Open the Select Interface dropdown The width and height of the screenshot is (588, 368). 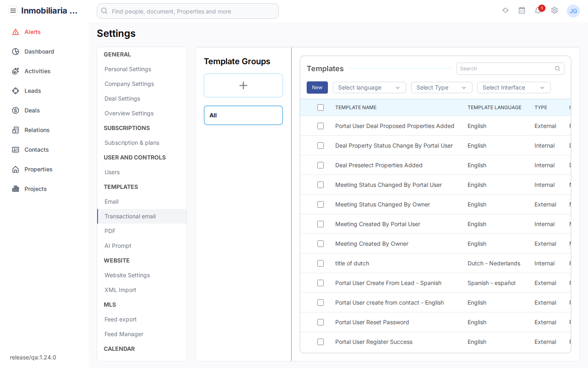[x=514, y=88]
